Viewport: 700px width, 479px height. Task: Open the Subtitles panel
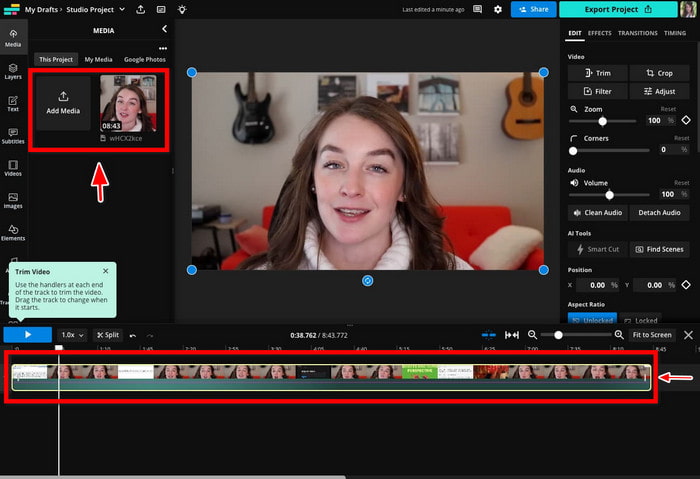(13, 135)
